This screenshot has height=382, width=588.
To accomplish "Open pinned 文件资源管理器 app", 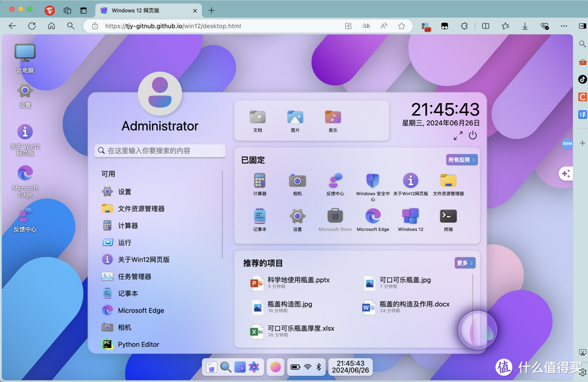I will [448, 184].
